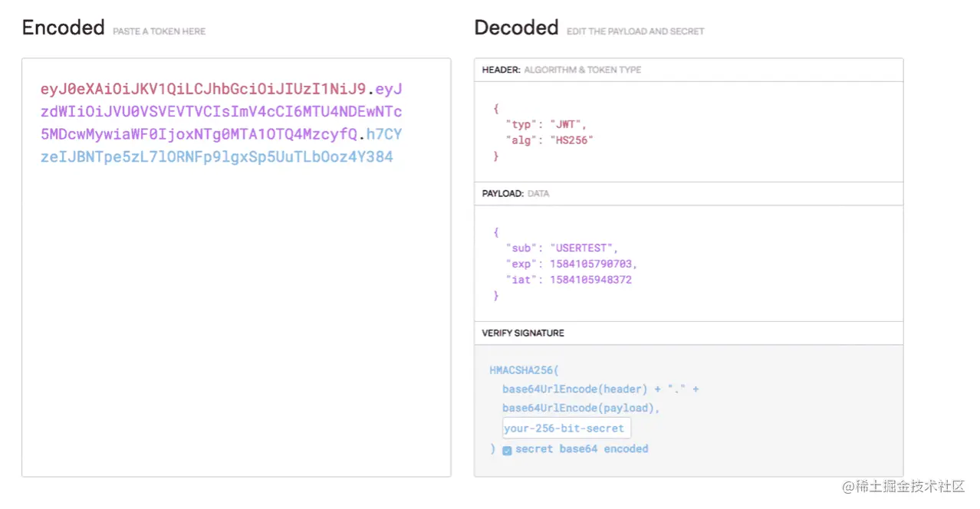Click the Decoded heading

[x=516, y=28]
